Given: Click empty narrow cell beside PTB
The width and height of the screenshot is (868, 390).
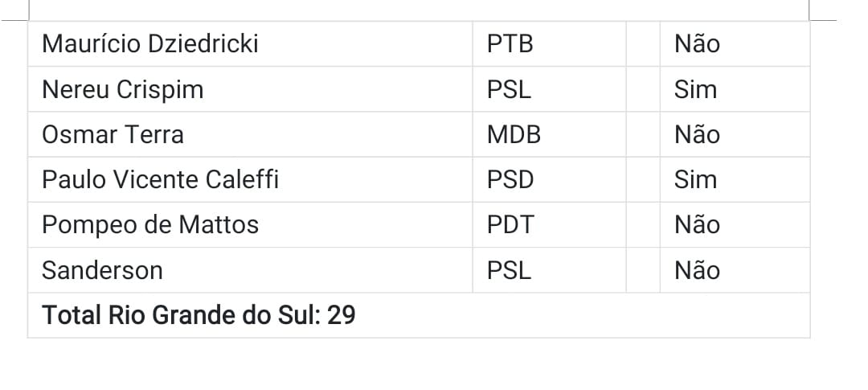Looking at the screenshot, I should point(643,43).
